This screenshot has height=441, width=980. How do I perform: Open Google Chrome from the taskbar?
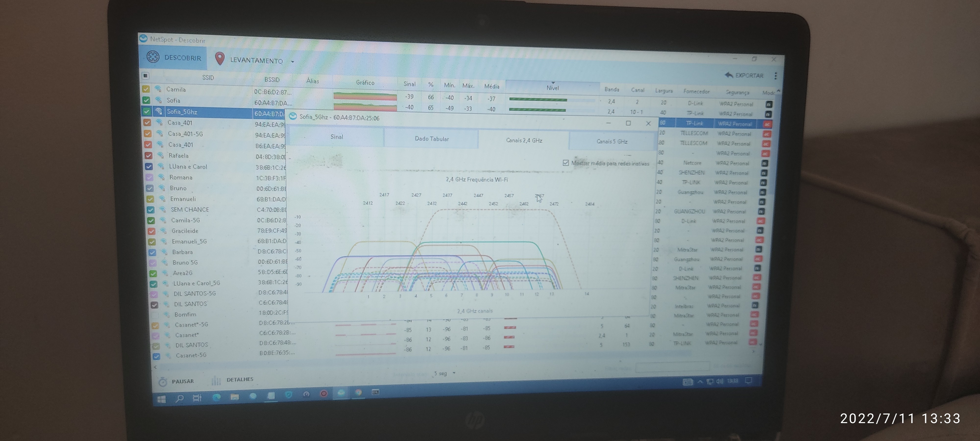coord(358,392)
